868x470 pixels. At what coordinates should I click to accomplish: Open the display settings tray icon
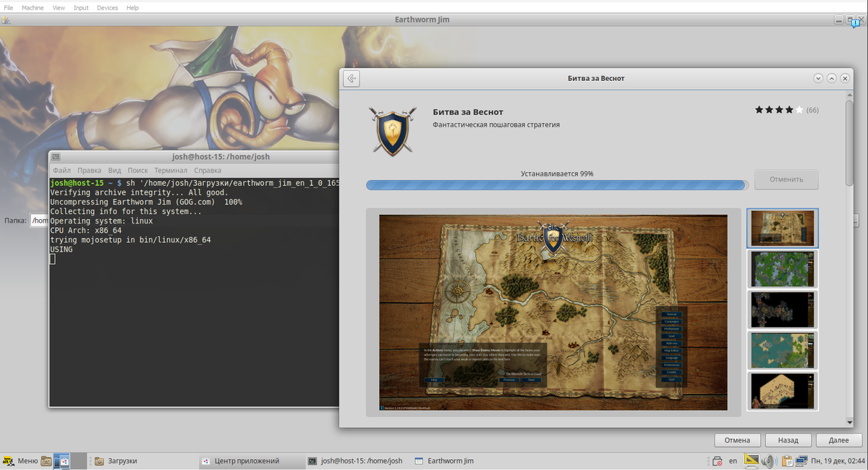[752, 461]
